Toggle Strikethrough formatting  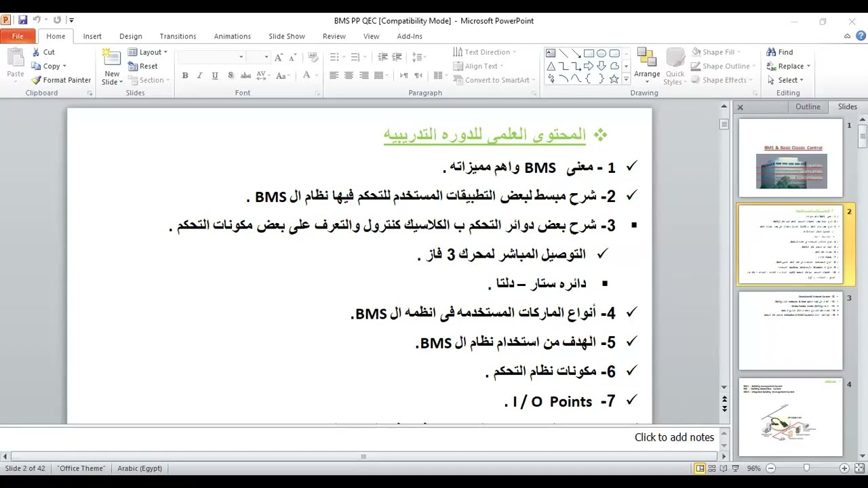[245, 75]
